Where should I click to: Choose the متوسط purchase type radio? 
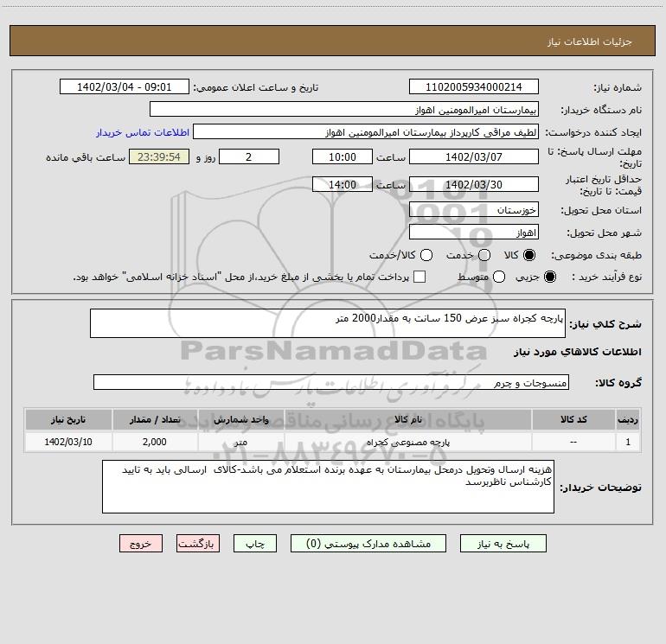click(499, 277)
